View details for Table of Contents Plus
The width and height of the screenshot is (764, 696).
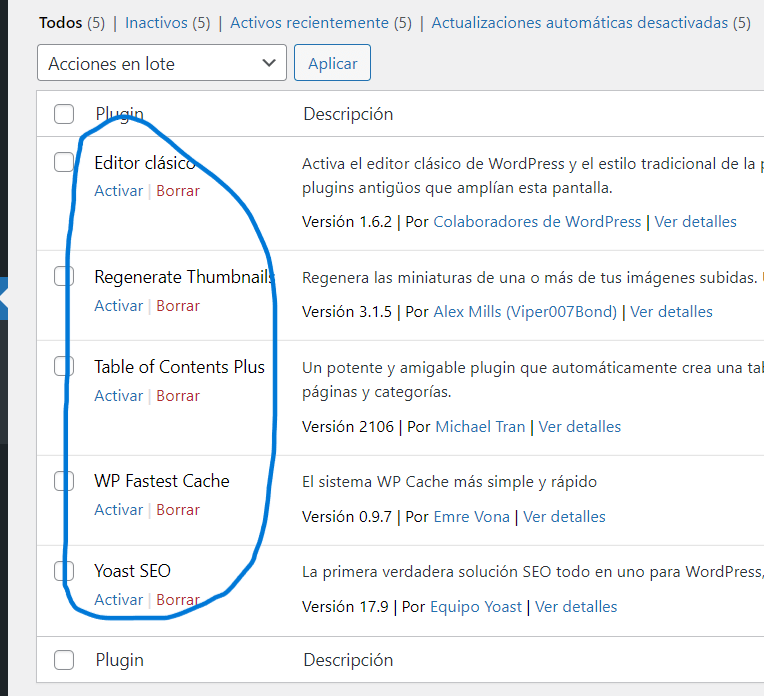coord(580,427)
